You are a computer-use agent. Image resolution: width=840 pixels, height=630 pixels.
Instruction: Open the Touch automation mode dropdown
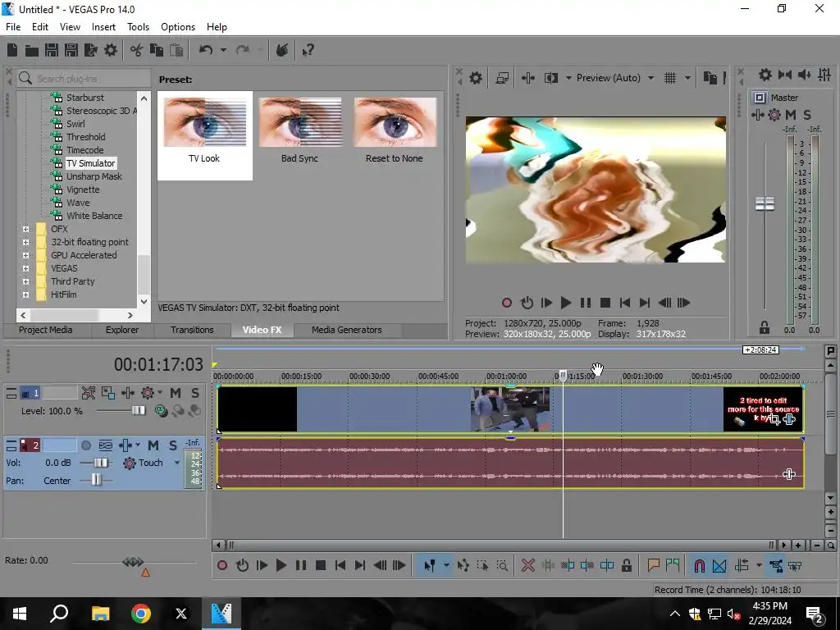(x=177, y=463)
